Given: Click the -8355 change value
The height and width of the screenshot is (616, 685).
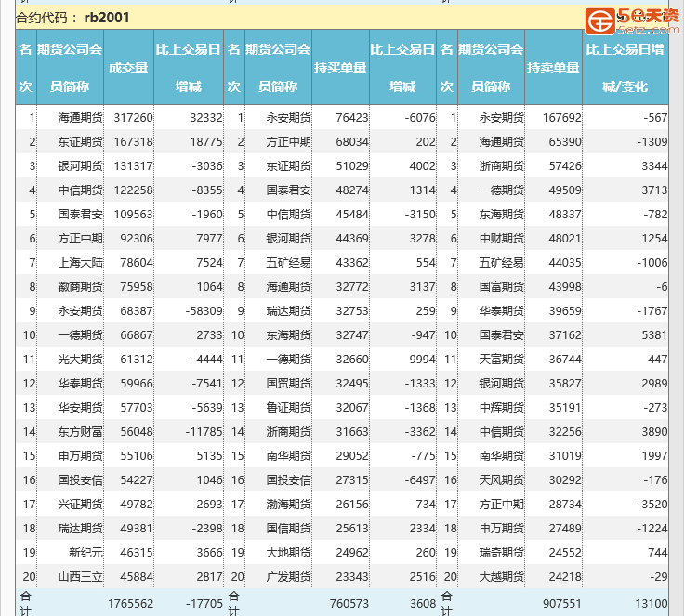Looking at the screenshot, I should [x=207, y=190].
